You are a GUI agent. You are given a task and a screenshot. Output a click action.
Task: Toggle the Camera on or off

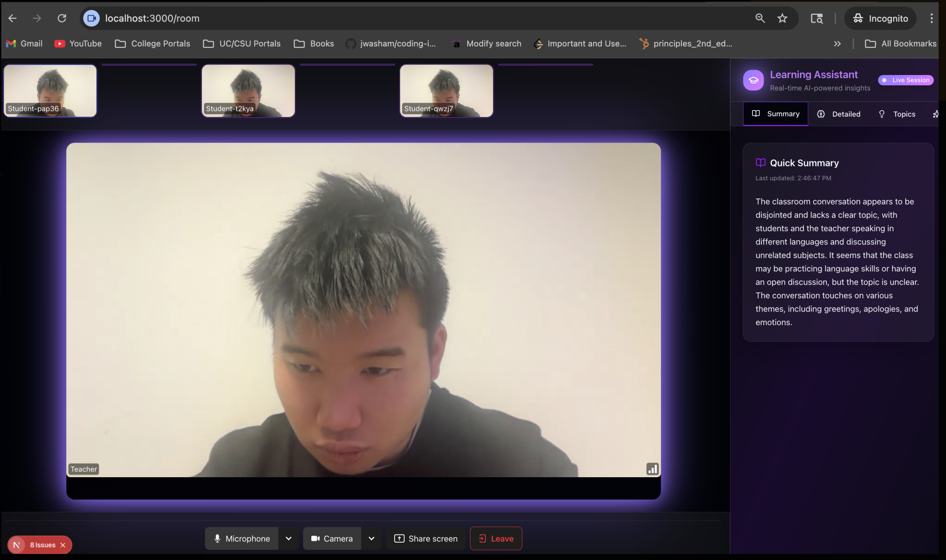tap(332, 538)
